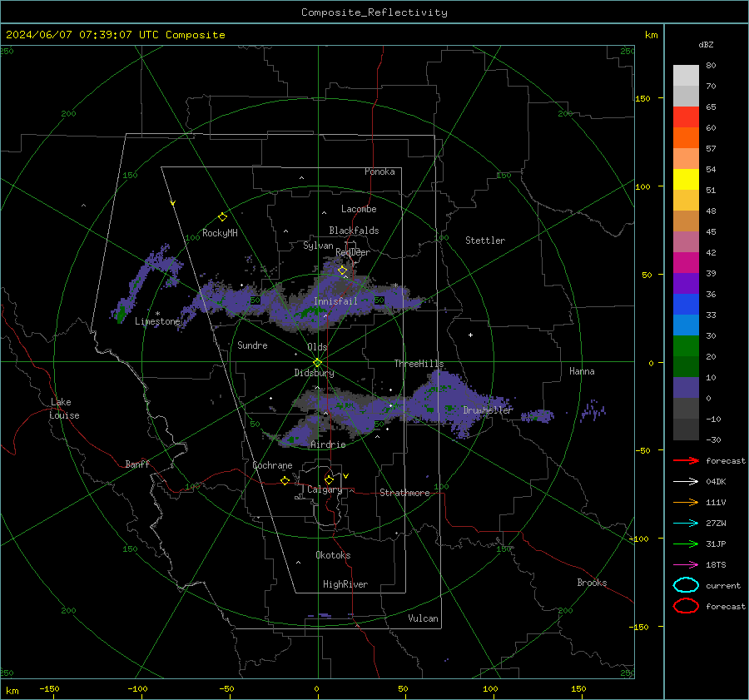Click the white 04DK arrow icon

[686, 481]
